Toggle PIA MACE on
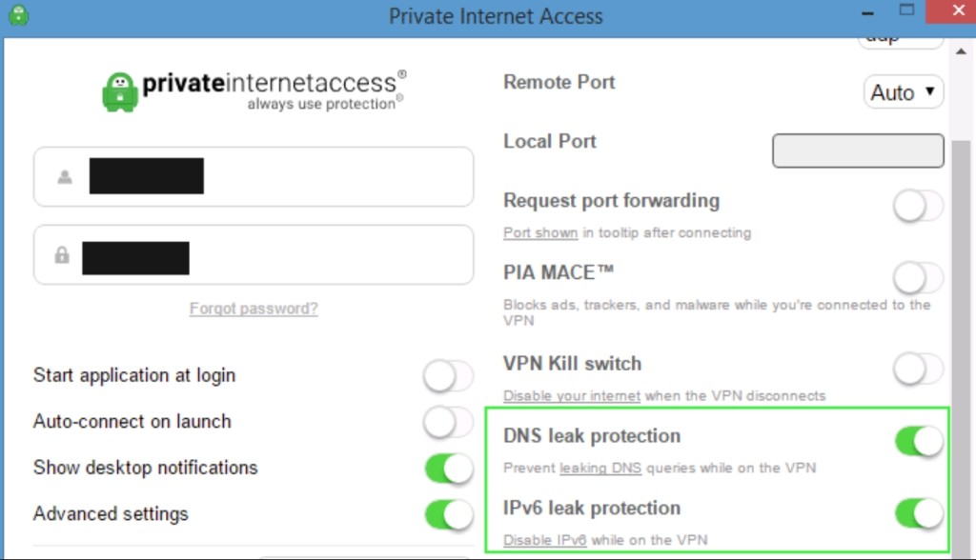The width and height of the screenshot is (976, 560). [918, 277]
